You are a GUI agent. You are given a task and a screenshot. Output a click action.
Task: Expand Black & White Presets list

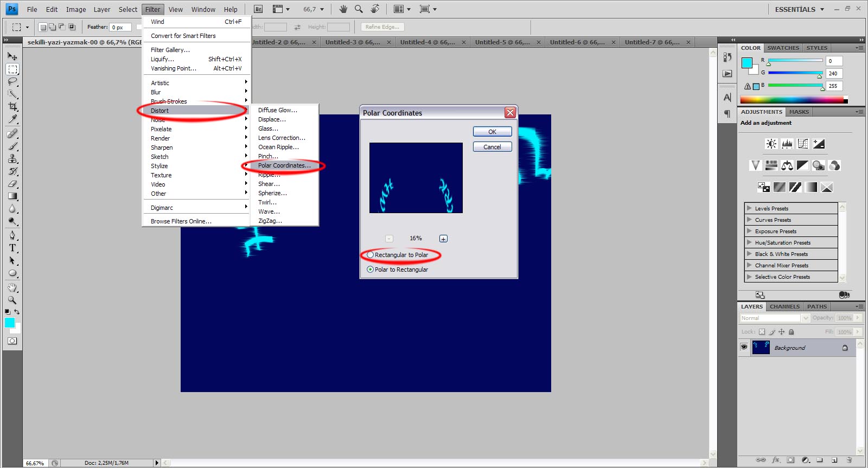coord(749,254)
